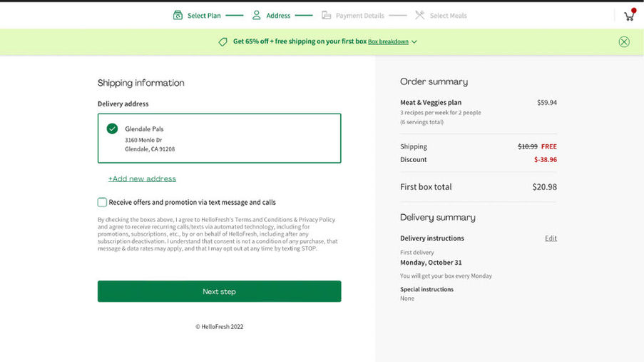The image size is (644, 362).
Task: Click the Payment Details card icon
Action: (x=326, y=15)
